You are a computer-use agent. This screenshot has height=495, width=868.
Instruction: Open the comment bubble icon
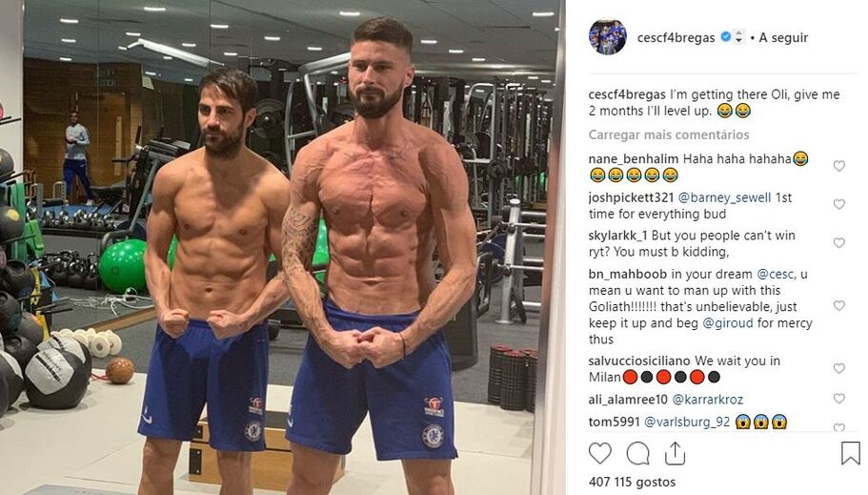click(x=637, y=453)
